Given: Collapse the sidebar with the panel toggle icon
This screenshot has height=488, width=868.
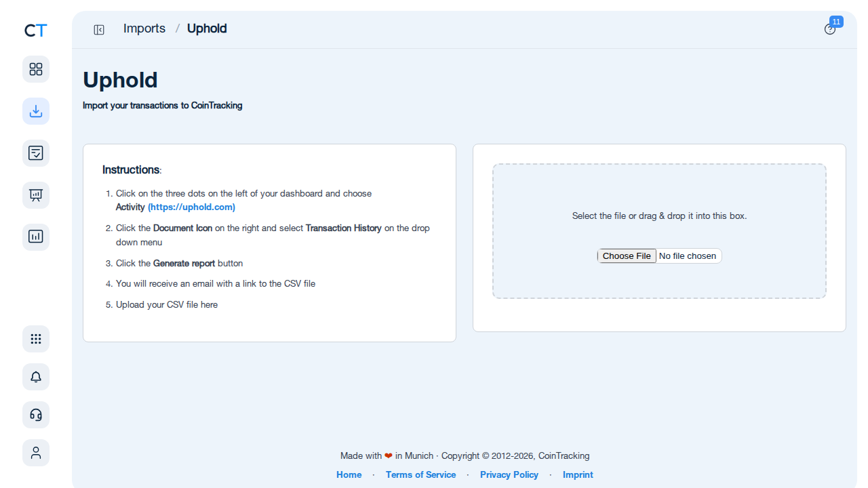Looking at the screenshot, I should pyautogui.click(x=99, y=29).
